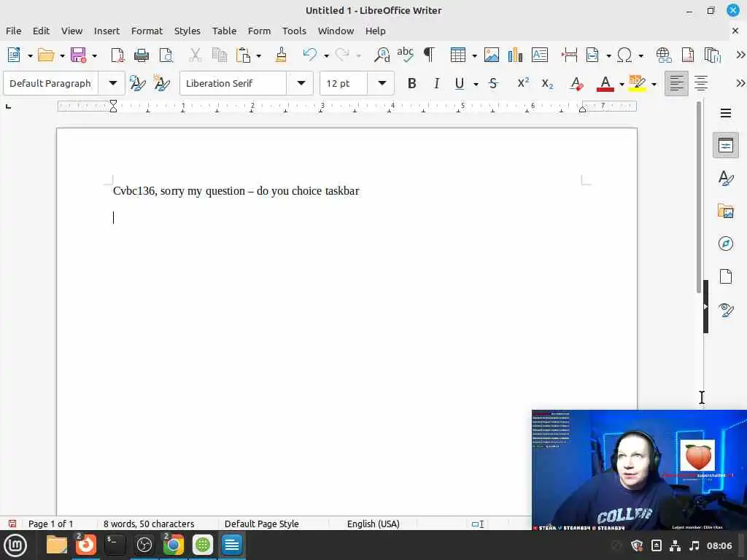Expand the Default Paragraph style dropdown
Viewport: 747px width, 560px height.
112,83
